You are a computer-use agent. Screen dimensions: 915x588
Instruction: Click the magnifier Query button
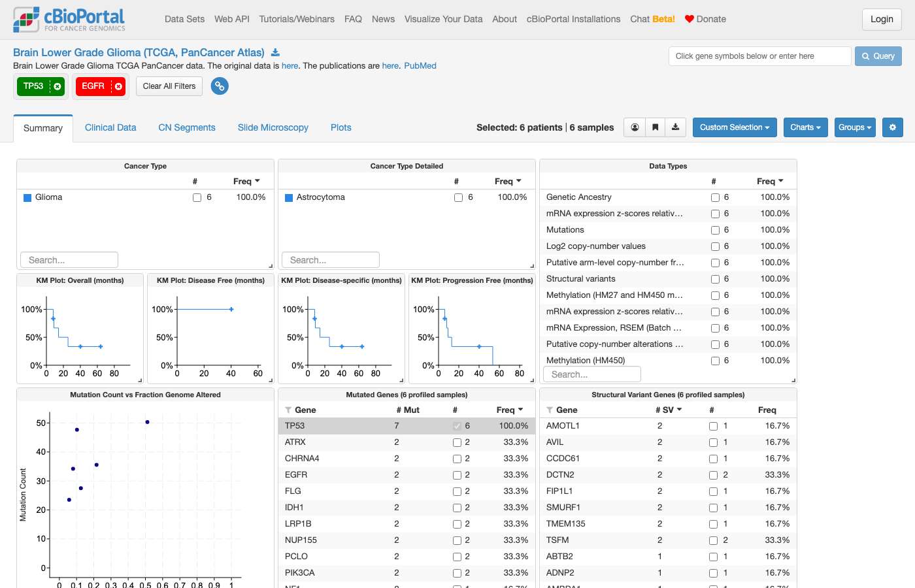click(878, 56)
